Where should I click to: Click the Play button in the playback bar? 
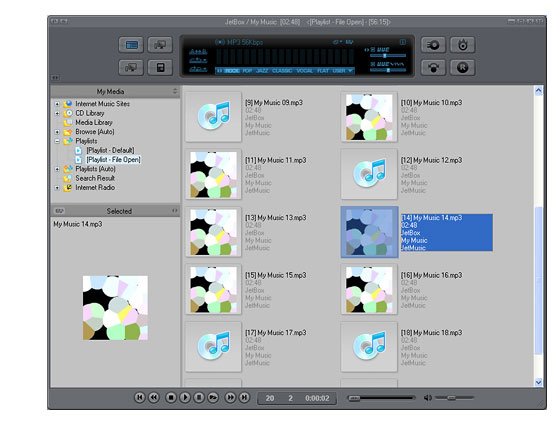[x=185, y=397]
